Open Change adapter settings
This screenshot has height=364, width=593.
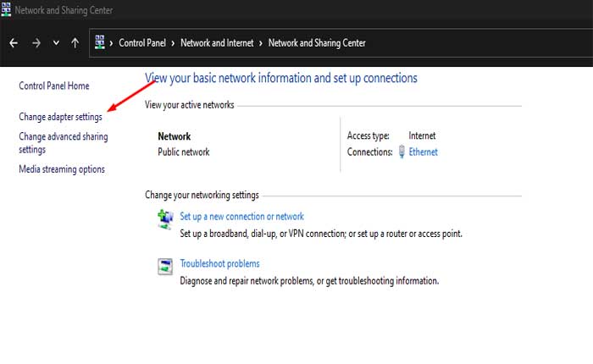click(60, 117)
